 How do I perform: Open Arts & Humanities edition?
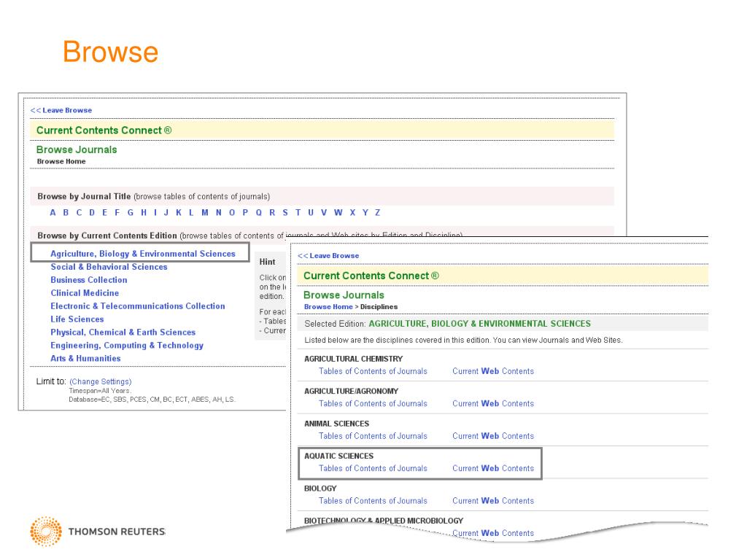click(x=86, y=359)
